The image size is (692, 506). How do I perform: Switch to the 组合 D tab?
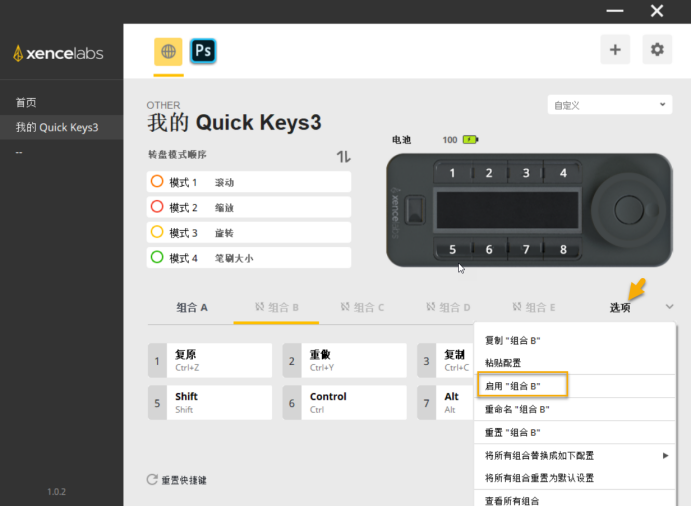(x=448, y=307)
